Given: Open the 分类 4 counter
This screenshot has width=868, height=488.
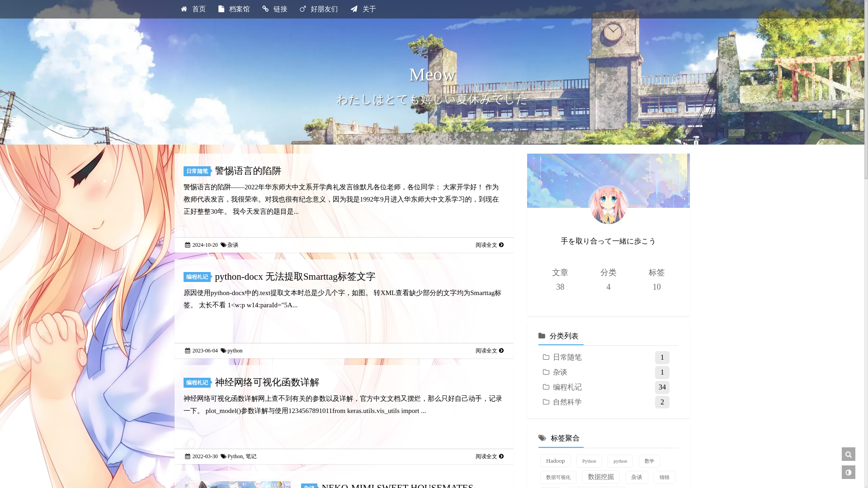Looking at the screenshot, I should point(609,280).
